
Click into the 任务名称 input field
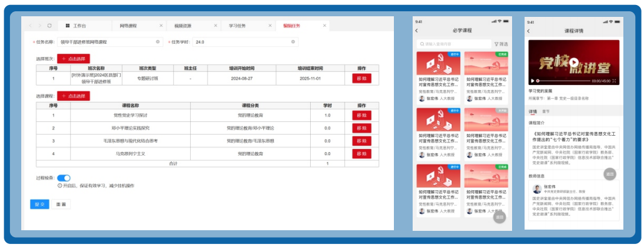(111, 42)
